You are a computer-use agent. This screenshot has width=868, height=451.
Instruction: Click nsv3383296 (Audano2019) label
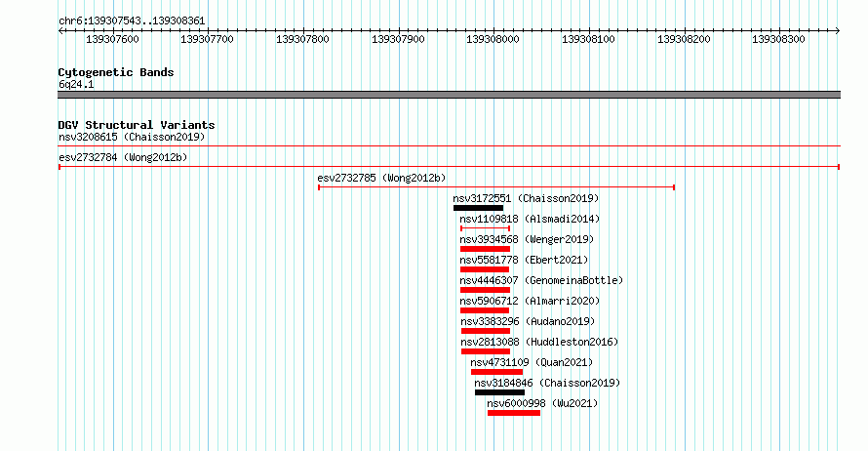coord(528,321)
